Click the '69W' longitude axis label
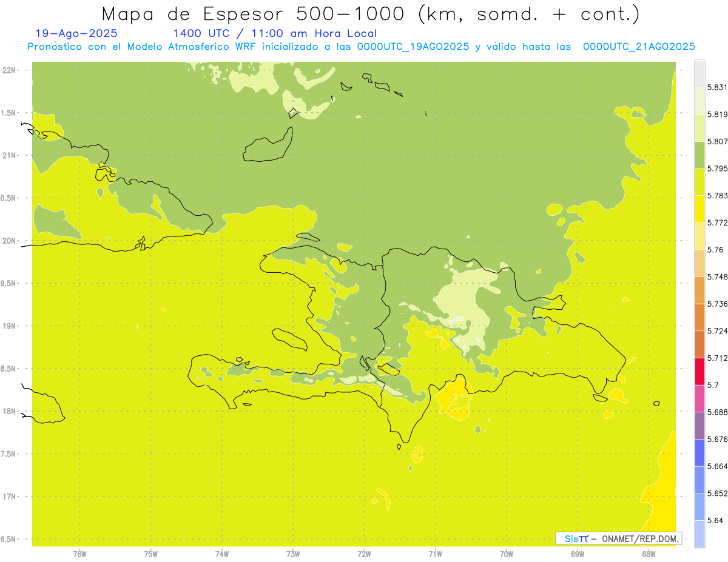The image size is (728, 562). pos(578,554)
